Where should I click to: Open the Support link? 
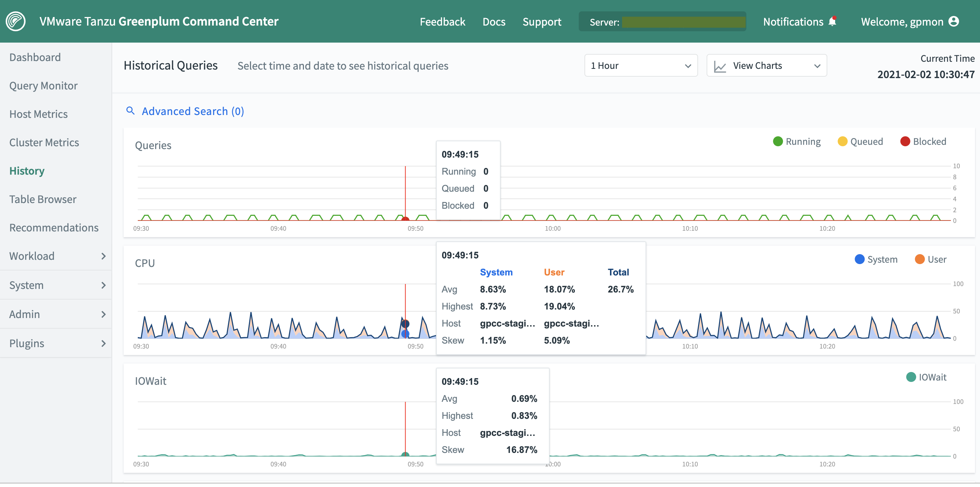point(542,22)
